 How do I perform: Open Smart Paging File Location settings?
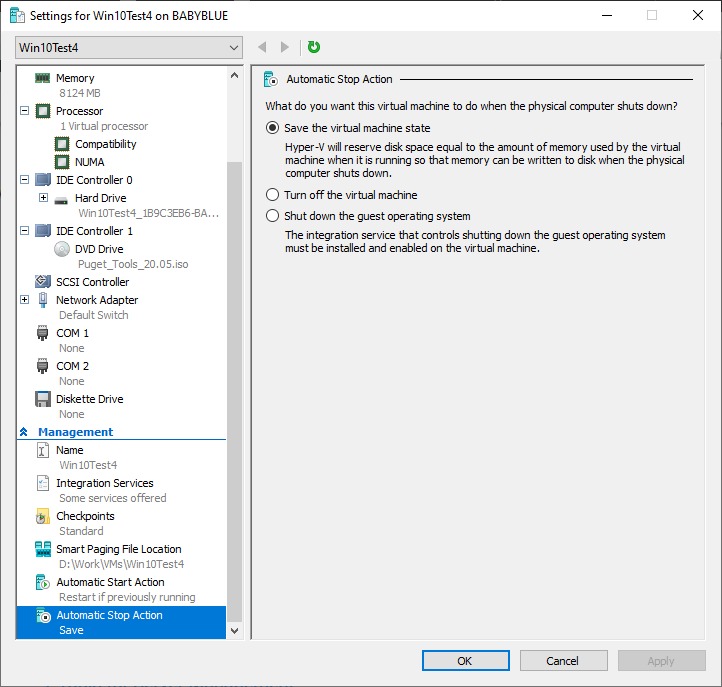[118, 549]
